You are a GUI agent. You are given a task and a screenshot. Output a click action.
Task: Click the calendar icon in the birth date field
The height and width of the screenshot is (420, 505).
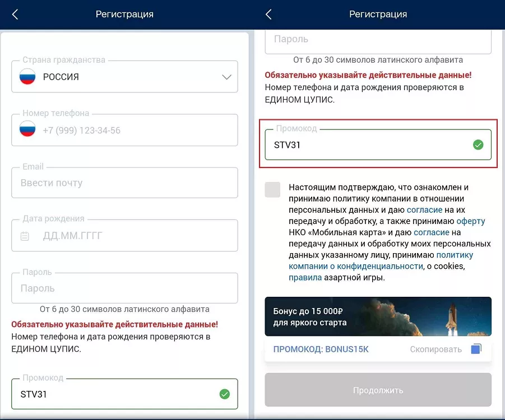tap(25, 236)
